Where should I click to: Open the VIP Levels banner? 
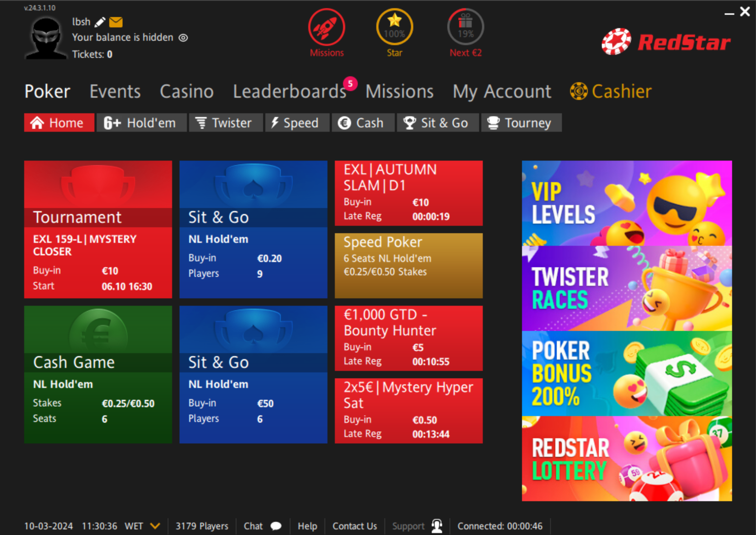[x=627, y=203]
